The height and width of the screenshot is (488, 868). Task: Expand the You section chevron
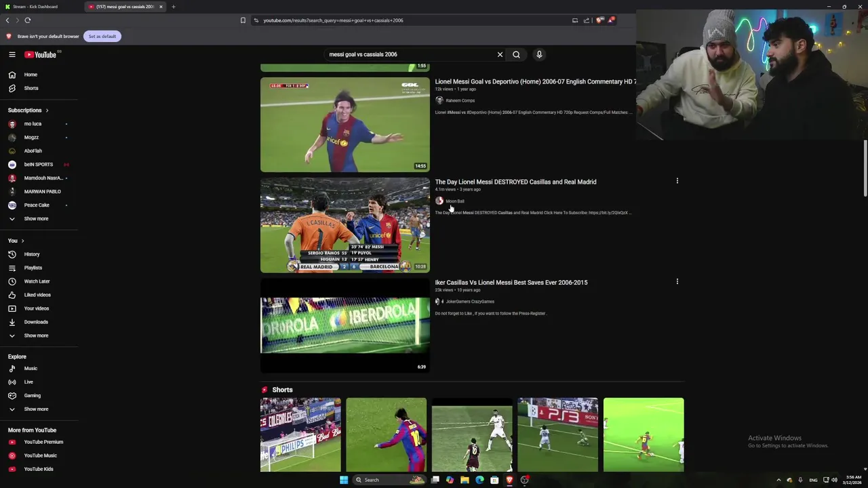[x=22, y=241]
